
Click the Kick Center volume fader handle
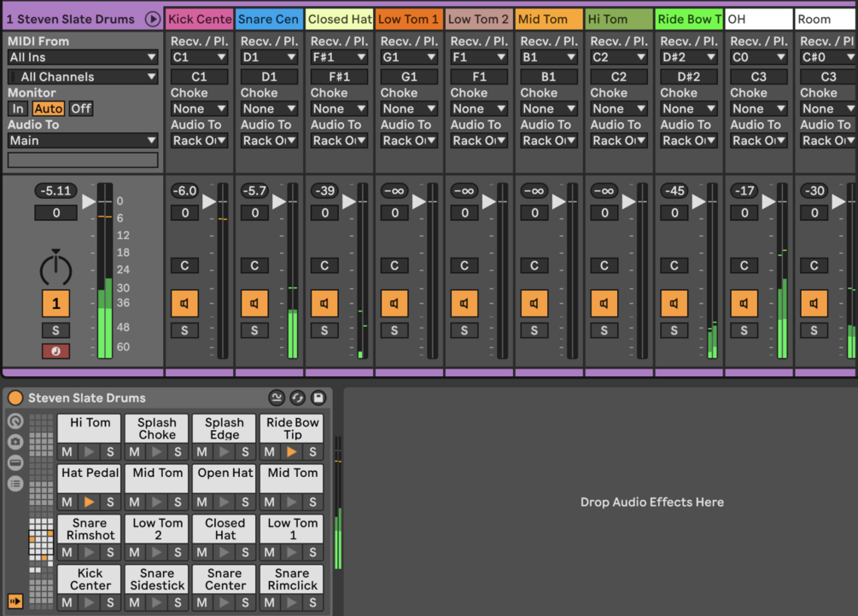[209, 202]
